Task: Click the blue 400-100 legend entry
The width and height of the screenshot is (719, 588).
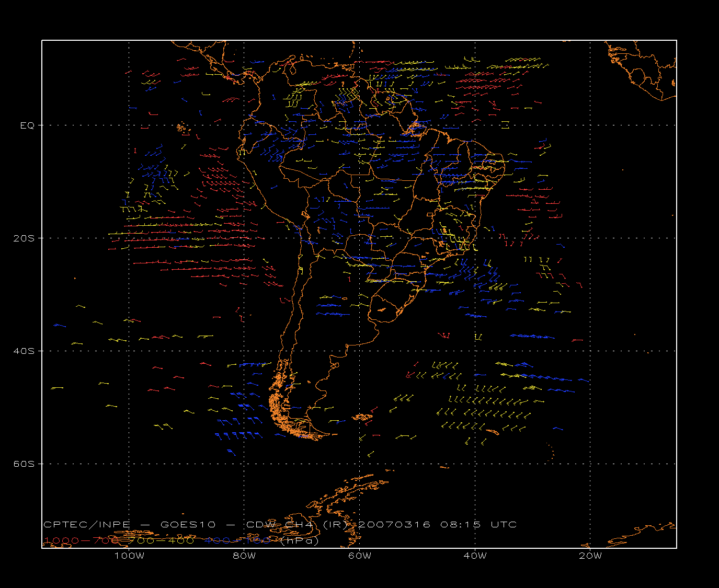Action: (x=238, y=540)
